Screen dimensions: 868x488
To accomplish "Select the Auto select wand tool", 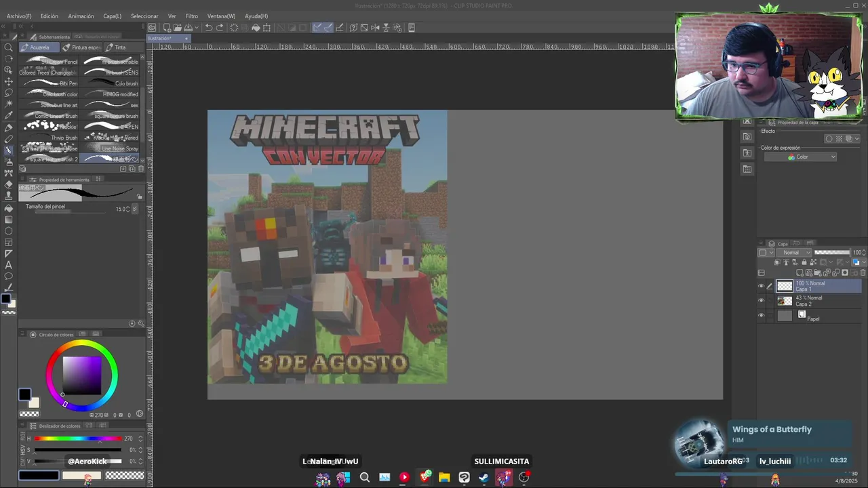I will point(9,104).
